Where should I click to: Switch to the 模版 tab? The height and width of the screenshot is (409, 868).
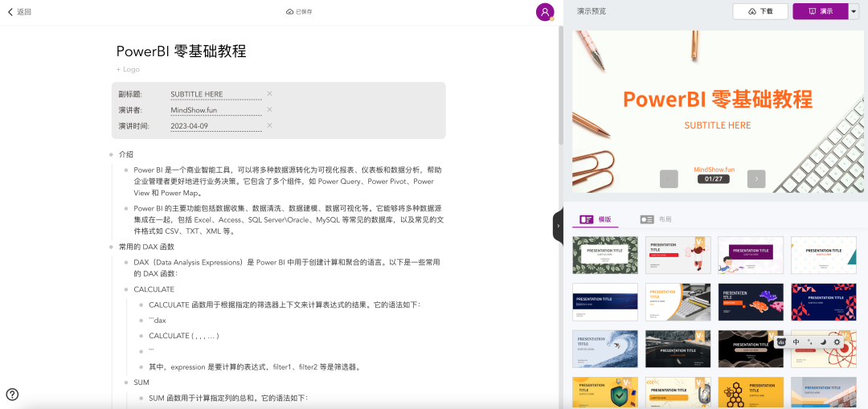(x=596, y=219)
